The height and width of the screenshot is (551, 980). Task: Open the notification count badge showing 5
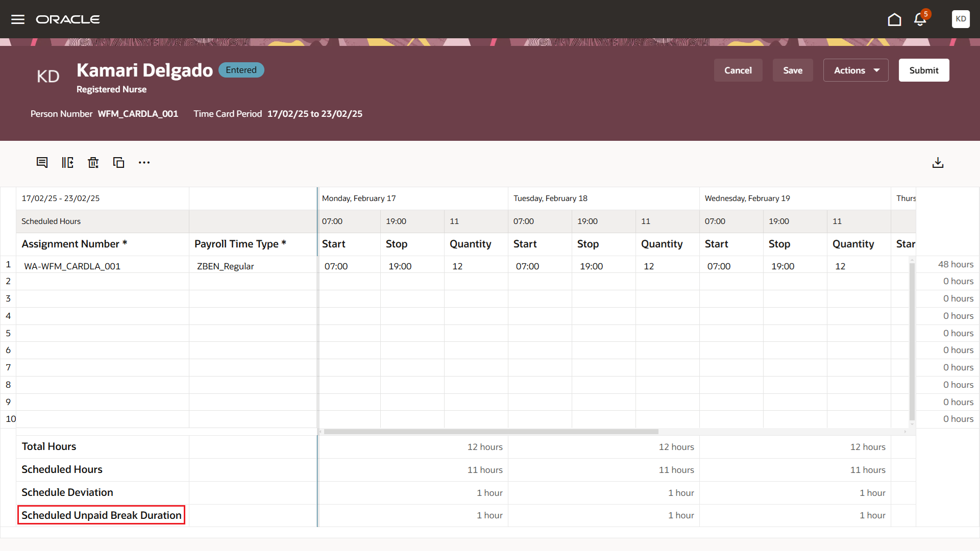[925, 14]
